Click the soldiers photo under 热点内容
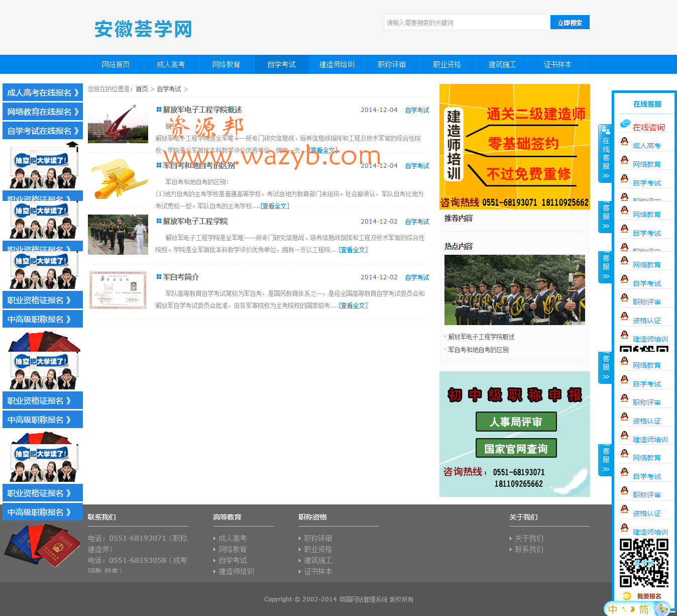The height and width of the screenshot is (616, 677). [x=515, y=290]
